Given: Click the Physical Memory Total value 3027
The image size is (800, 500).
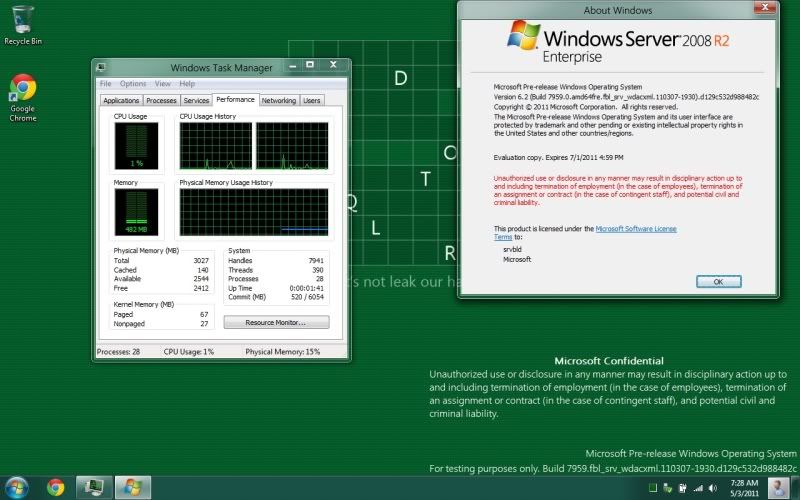Looking at the screenshot, I should (x=201, y=261).
